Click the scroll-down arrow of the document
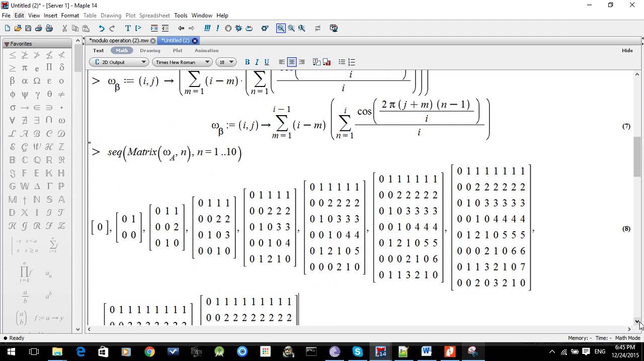 pos(637,321)
